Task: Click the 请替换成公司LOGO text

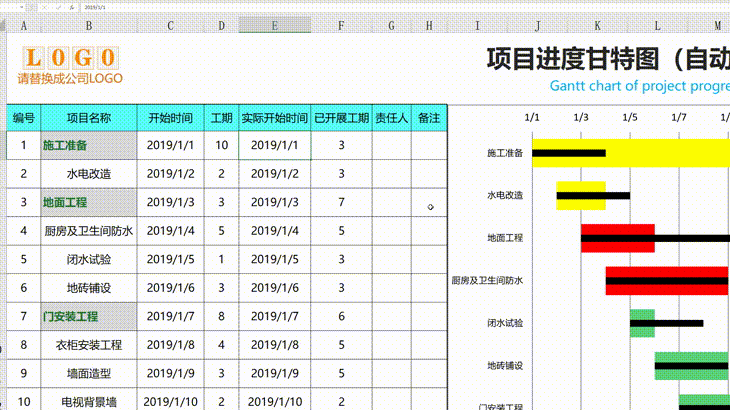Action: coord(70,78)
